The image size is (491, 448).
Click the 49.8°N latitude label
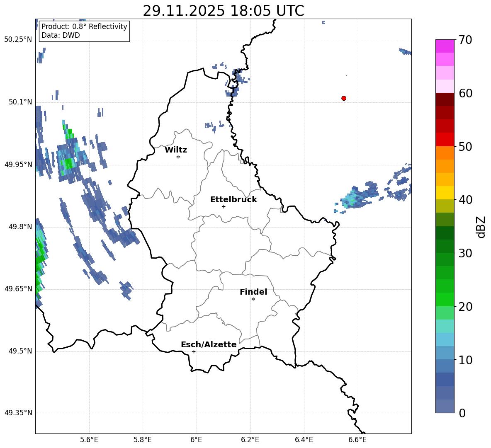(20, 227)
